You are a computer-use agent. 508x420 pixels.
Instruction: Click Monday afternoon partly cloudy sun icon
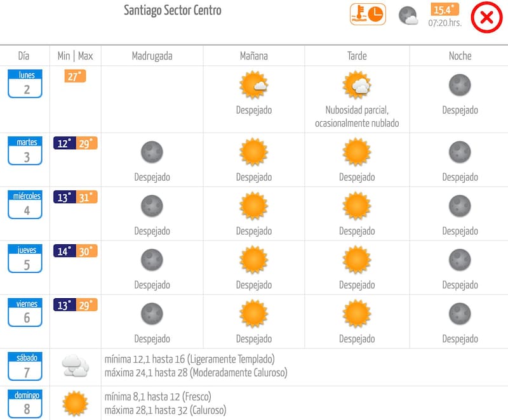pos(357,86)
